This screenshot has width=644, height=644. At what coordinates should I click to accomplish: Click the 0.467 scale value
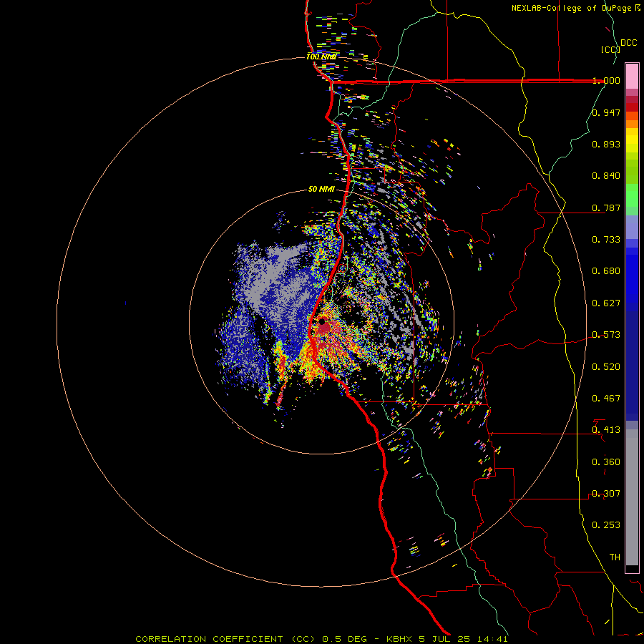point(606,399)
